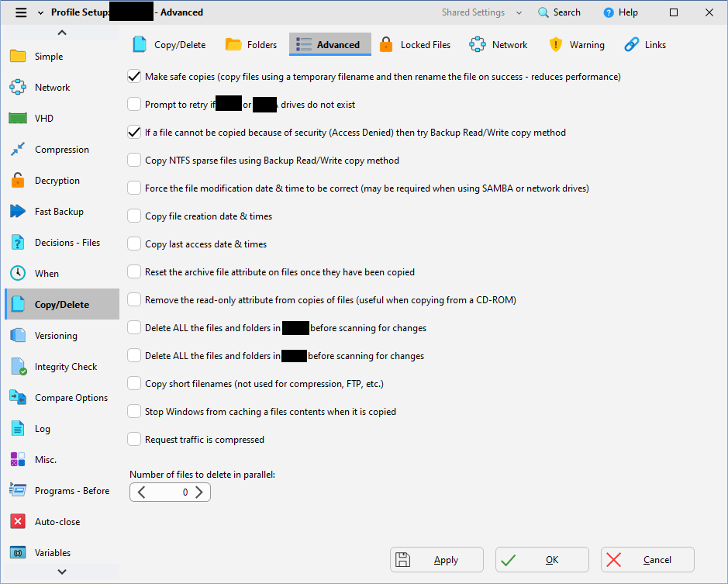Open the Warning tab
Image resolution: width=728 pixels, height=584 pixels.
click(x=577, y=45)
